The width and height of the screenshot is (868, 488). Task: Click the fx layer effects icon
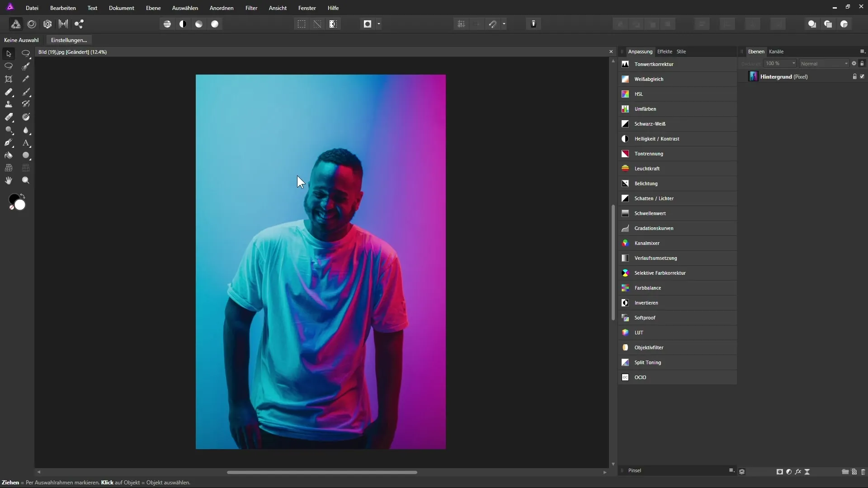tap(798, 472)
